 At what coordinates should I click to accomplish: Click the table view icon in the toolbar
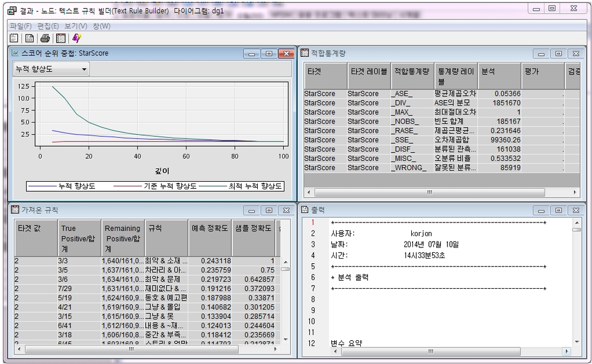(61, 38)
